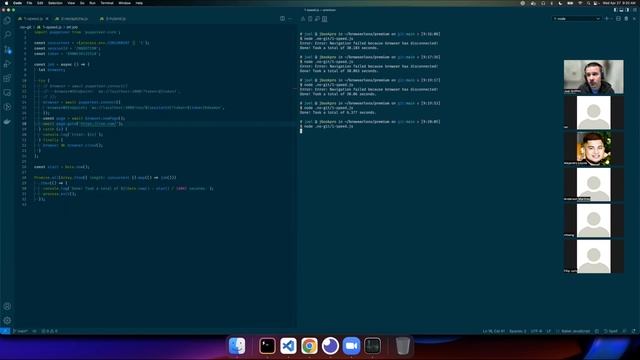Viewport: 640px width, 360px height.
Task: Open the Run and Debug view
Action: click(7, 64)
